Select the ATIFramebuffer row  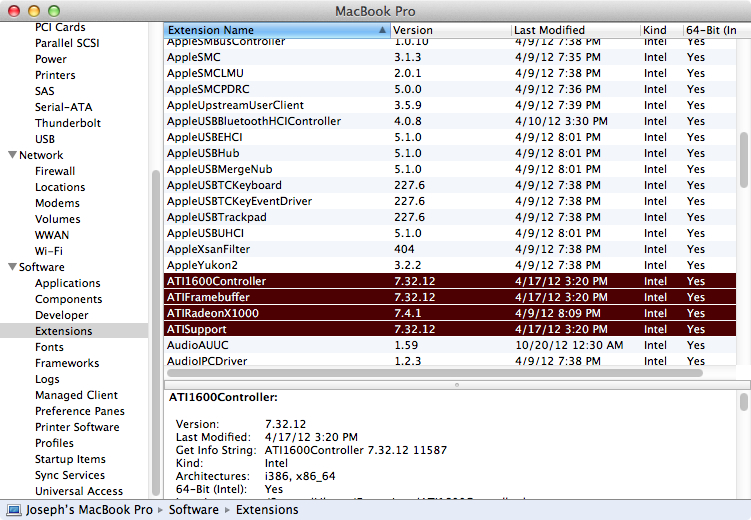[450, 297]
